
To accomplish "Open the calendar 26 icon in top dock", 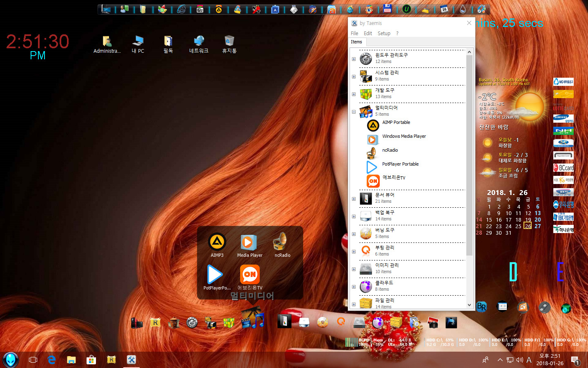I will pos(444,9).
